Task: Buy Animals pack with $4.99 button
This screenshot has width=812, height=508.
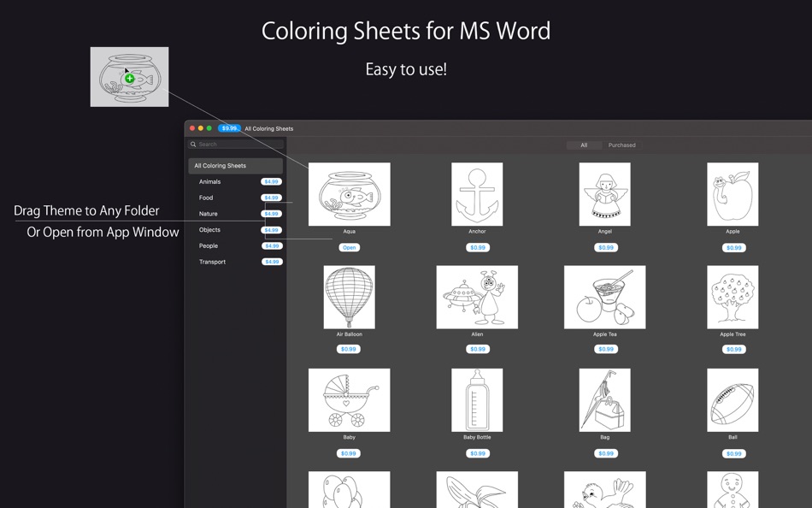Action: tap(271, 182)
